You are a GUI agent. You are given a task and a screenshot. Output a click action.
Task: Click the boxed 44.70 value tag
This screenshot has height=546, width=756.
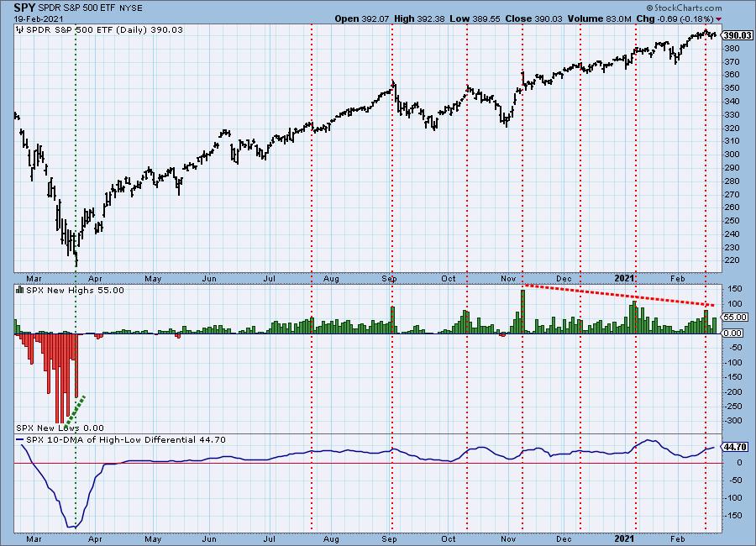point(736,447)
